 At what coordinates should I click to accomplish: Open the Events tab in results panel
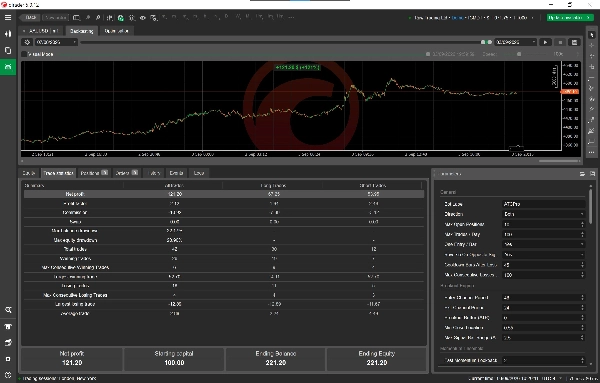pos(176,173)
